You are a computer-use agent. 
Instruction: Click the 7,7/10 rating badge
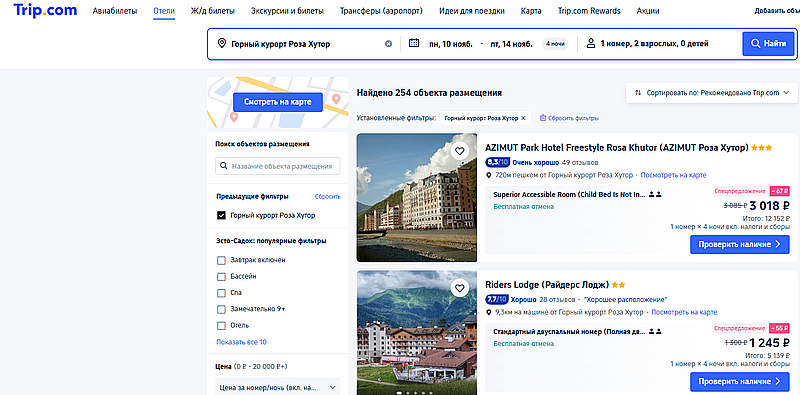tap(497, 300)
